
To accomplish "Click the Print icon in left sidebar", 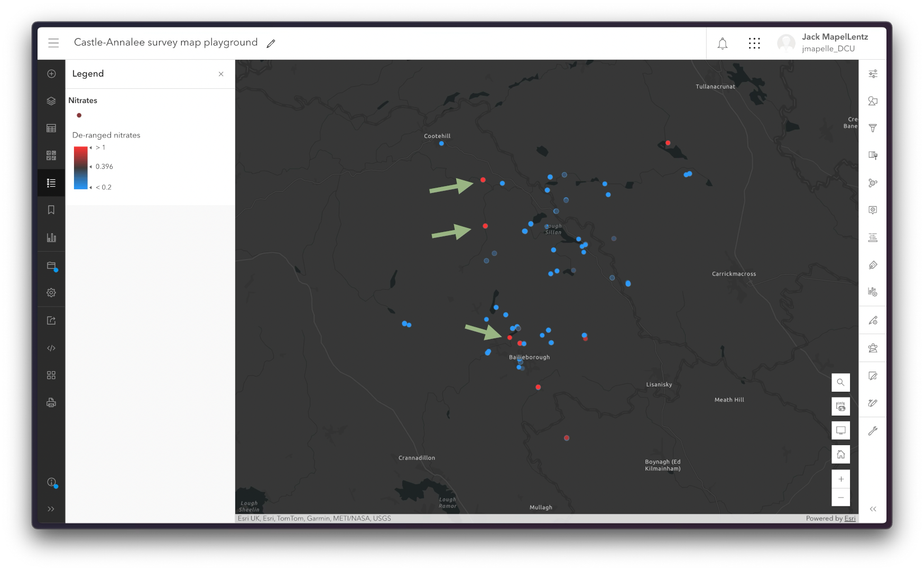I will tap(51, 403).
